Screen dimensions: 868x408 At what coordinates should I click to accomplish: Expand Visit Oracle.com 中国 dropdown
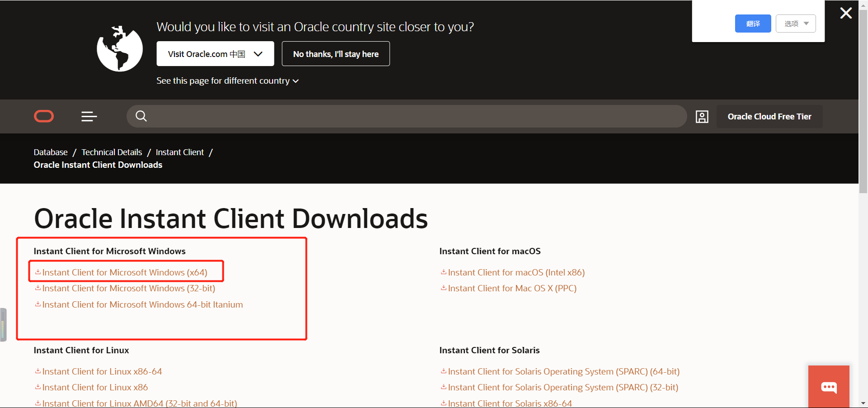click(x=215, y=54)
